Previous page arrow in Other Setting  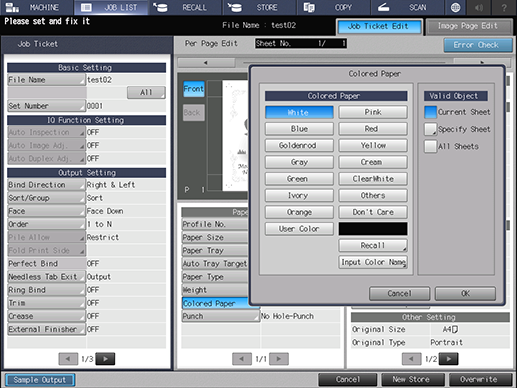(x=411, y=359)
